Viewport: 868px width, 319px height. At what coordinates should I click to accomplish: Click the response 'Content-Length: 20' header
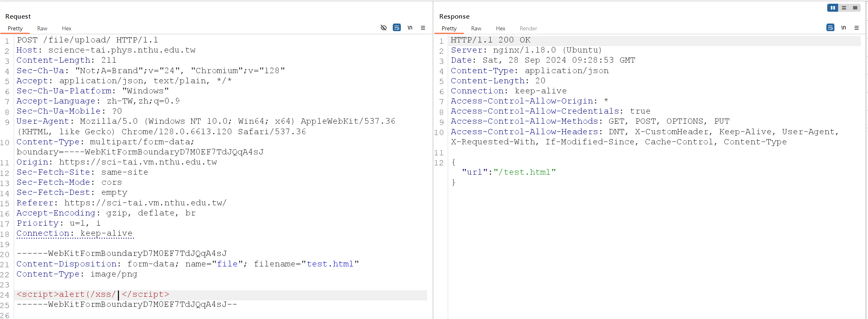pos(498,81)
